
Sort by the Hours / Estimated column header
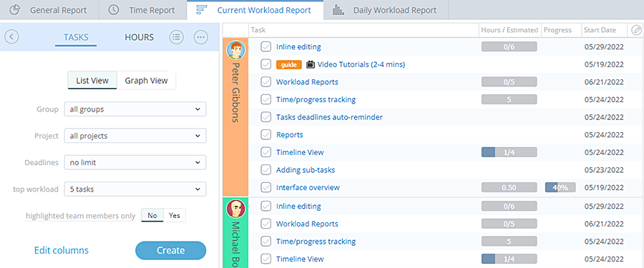[x=509, y=30]
